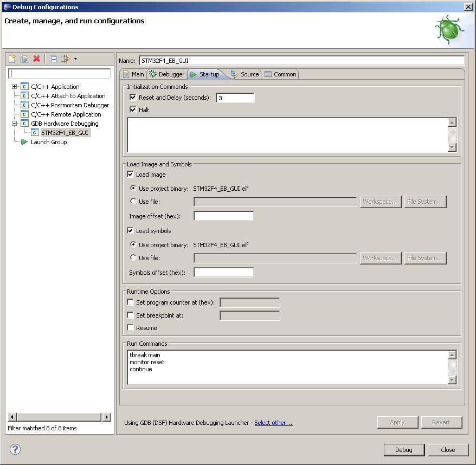Select STM32F4_EB_GUI configuration in tree
The image size is (476, 465).
coord(65,133)
